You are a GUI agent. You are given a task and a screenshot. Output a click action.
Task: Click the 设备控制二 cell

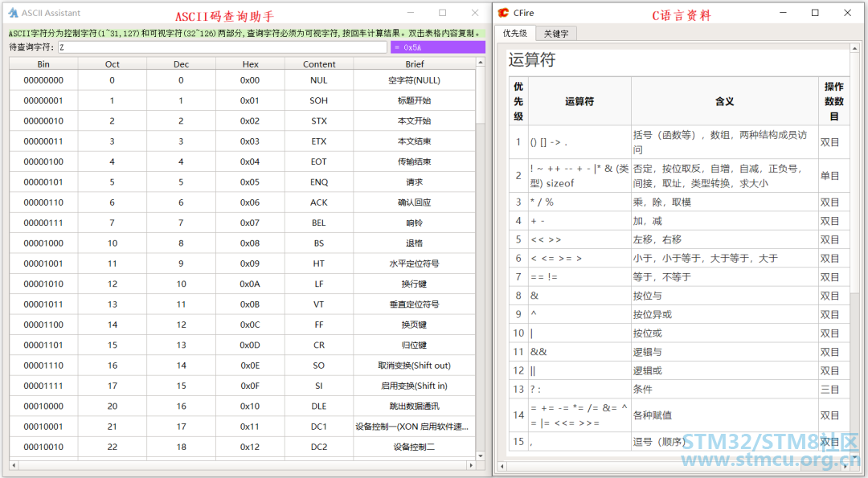tap(415, 447)
